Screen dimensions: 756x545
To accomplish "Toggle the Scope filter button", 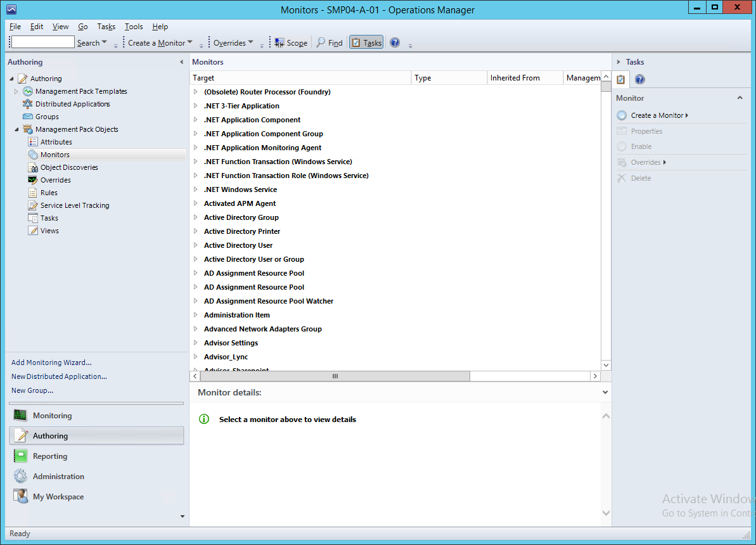I will [290, 42].
